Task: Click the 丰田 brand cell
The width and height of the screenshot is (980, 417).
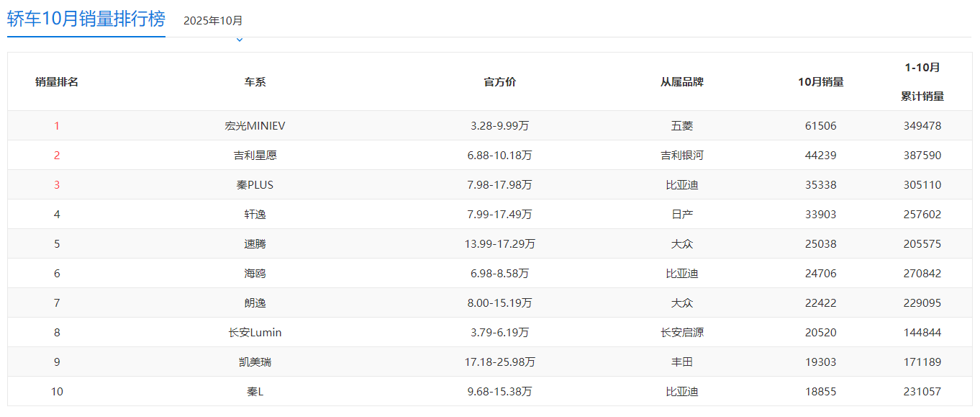Action: [x=681, y=362]
